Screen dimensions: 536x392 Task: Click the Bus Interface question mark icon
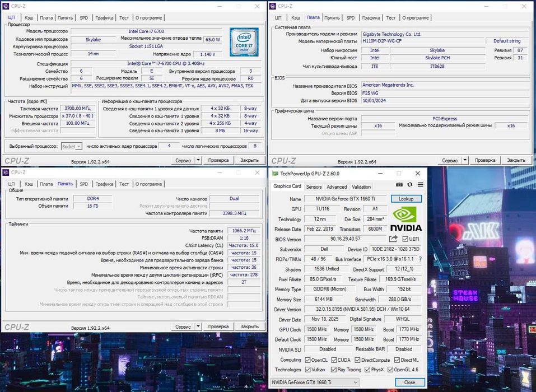click(x=420, y=259)
